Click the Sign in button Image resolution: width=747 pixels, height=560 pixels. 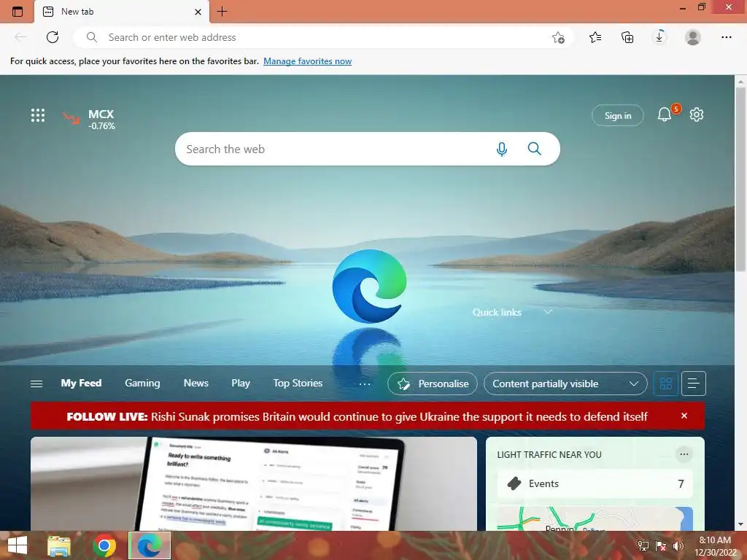617,116
